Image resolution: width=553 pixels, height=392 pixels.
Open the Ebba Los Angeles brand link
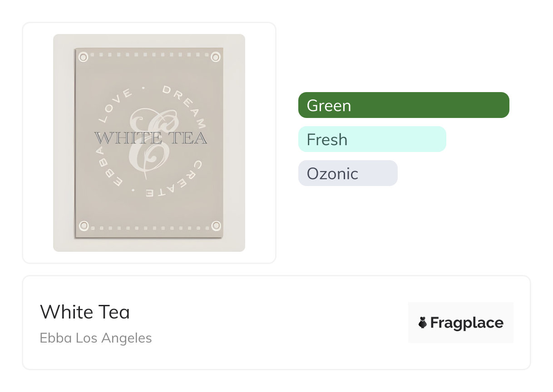coord(96,338)
